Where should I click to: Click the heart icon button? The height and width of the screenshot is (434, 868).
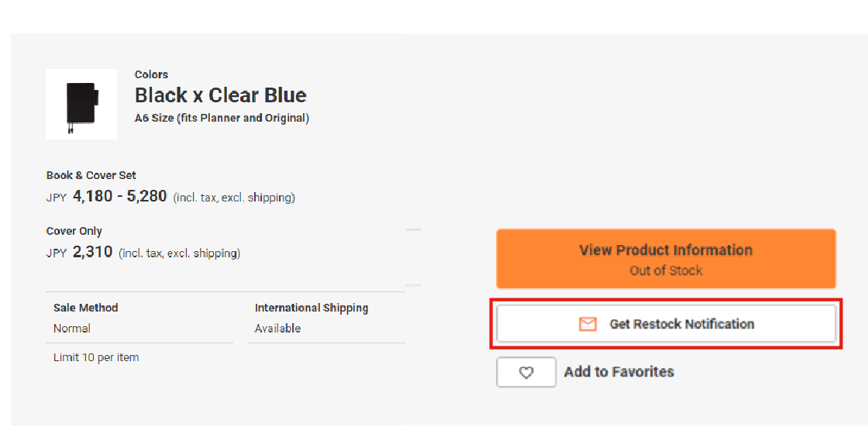click(x=526, y=373)
